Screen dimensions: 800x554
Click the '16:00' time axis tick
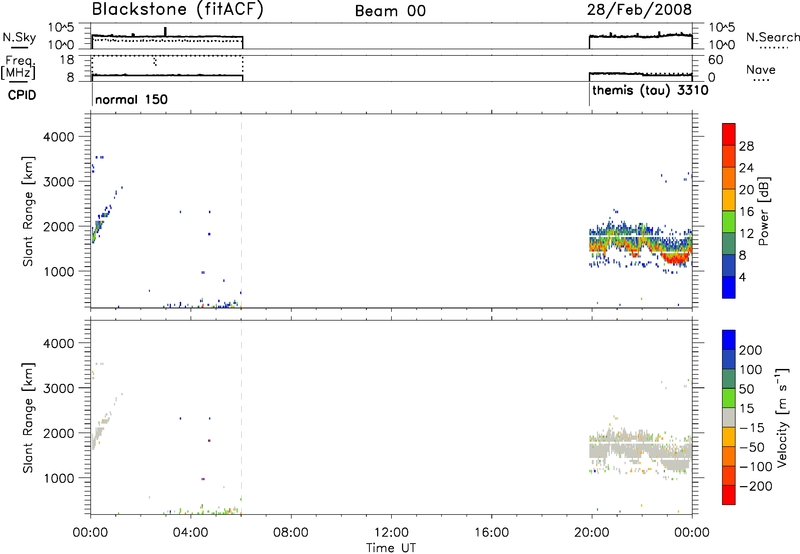click(x=491, y=533)
